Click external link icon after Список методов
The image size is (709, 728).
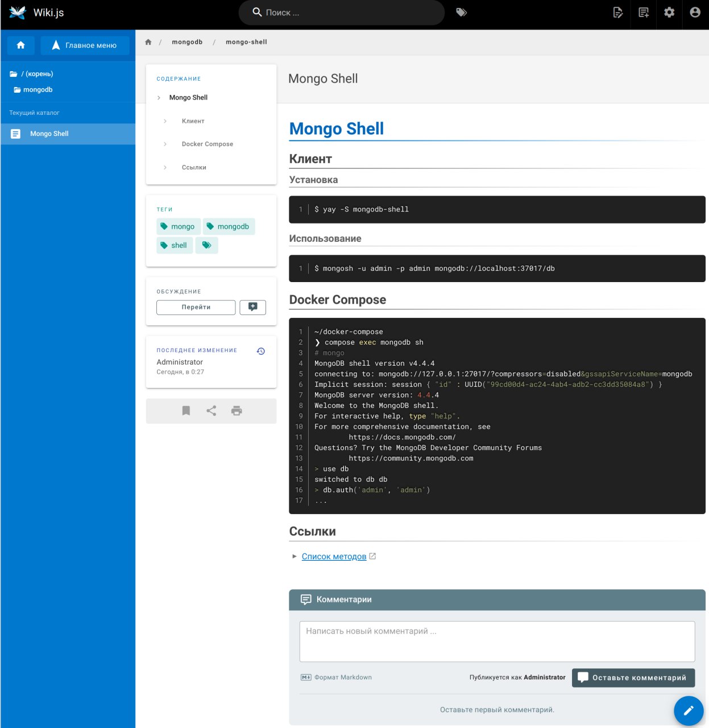pos(372,556)
